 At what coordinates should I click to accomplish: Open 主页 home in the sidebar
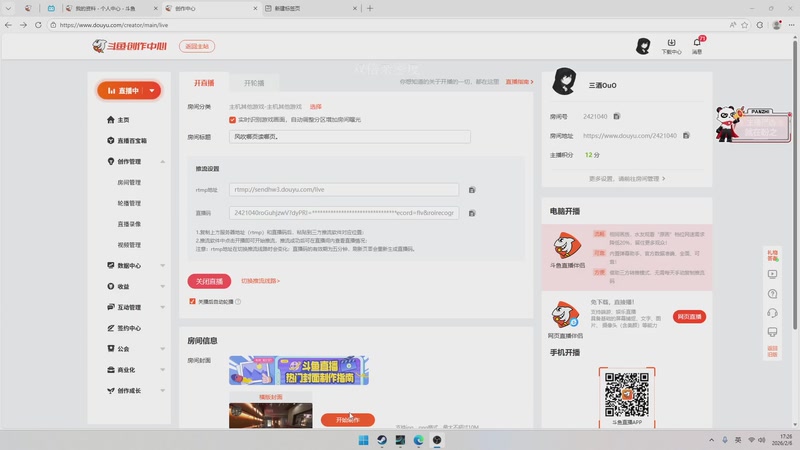118,120
